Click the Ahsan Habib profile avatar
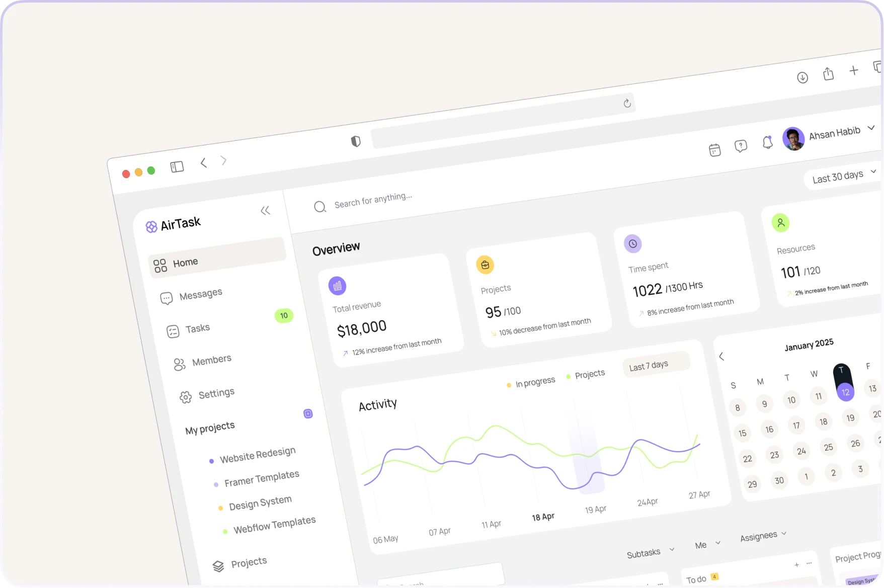Screen dimensions: 884x588 [x=793, y=138]
